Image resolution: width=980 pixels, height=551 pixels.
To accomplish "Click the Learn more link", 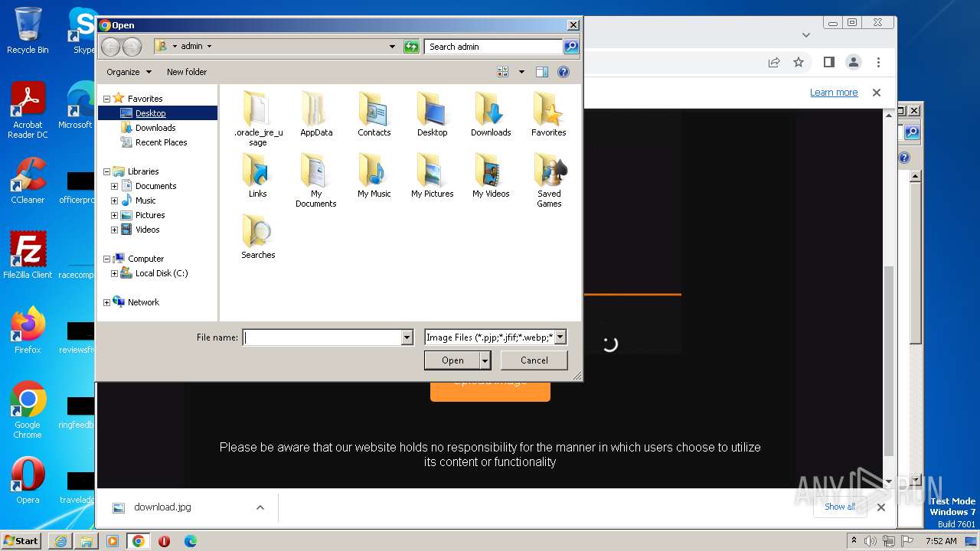I will (834, 93).
